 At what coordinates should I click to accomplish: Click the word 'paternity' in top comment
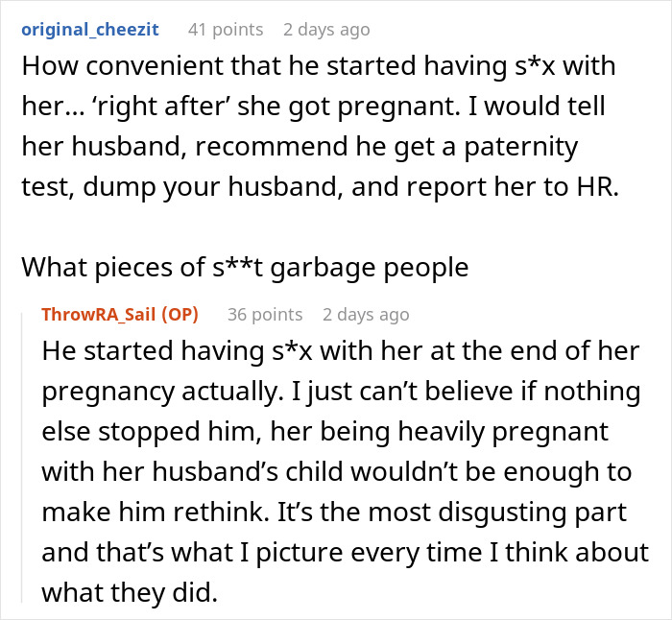(520, 147)
